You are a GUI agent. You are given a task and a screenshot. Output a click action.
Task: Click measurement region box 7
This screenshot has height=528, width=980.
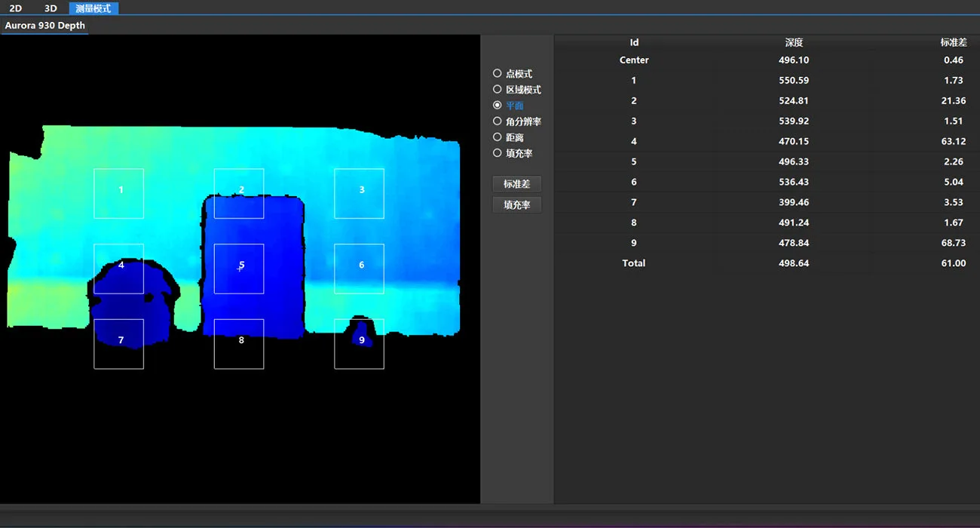118,344
